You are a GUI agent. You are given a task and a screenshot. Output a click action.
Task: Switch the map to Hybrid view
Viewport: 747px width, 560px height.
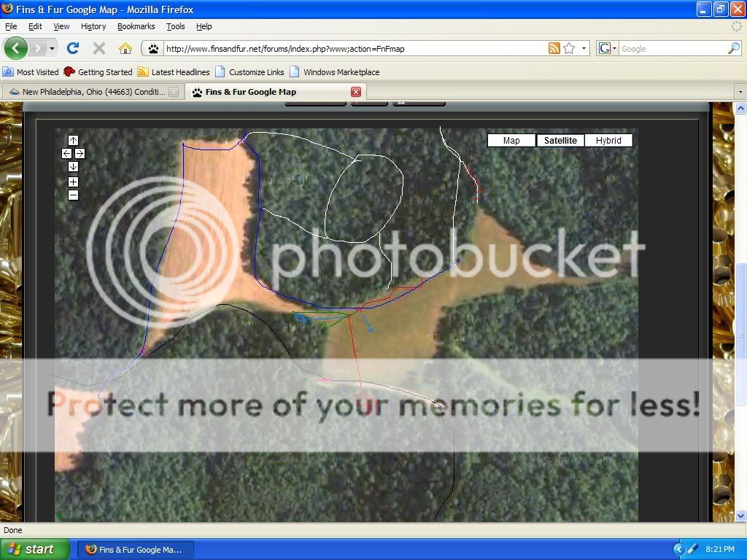[x=608, y=141]
